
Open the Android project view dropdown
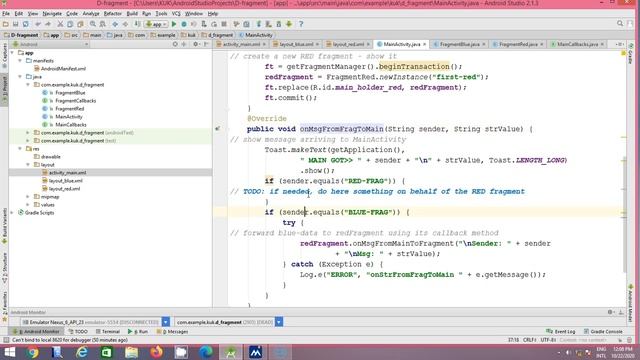tap(50, 44)
